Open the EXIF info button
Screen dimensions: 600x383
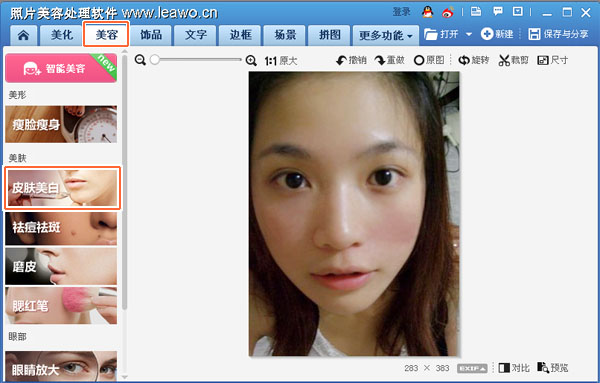pos(472,368)
